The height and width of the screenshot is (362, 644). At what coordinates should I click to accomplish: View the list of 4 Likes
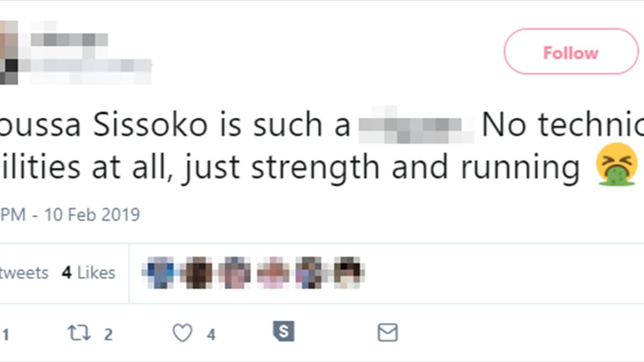coord(89,273)
